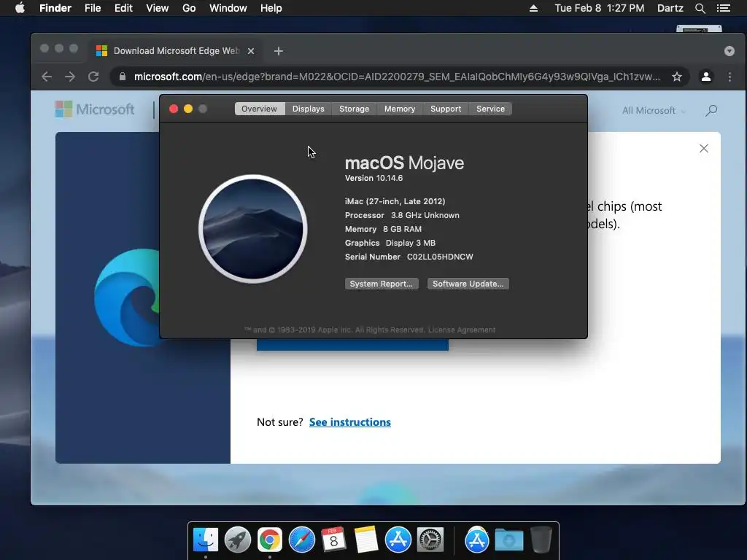Click the Chrome address bar URL
The height and width of the screenshot is (560, 747).
397,77
